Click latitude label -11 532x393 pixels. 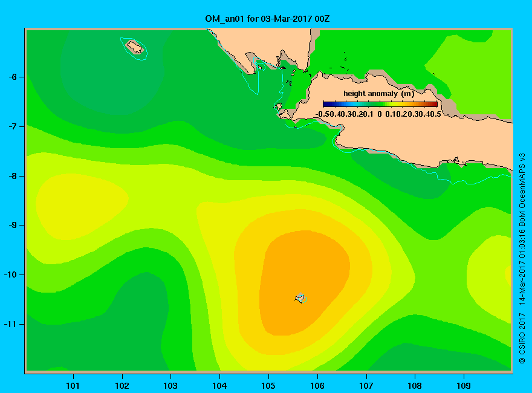(10, 324)
